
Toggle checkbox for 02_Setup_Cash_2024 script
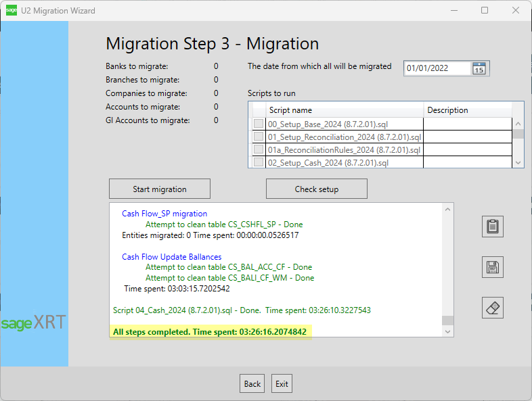(259, 162)
